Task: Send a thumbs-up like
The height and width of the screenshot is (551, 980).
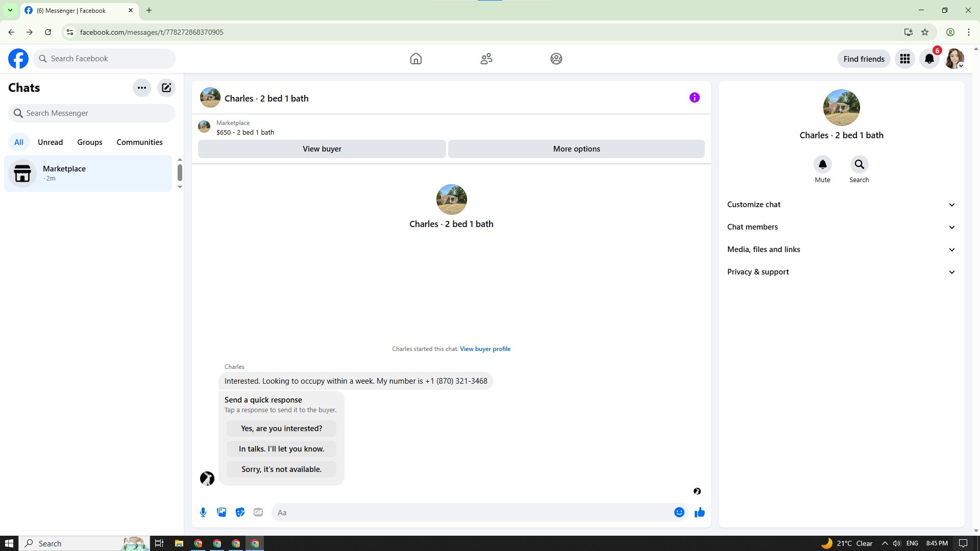Action: [699, 512]
